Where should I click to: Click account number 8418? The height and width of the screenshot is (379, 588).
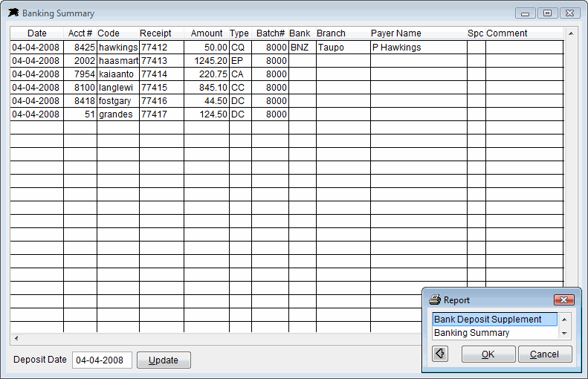pyautogui.click(x=80, y=101)
